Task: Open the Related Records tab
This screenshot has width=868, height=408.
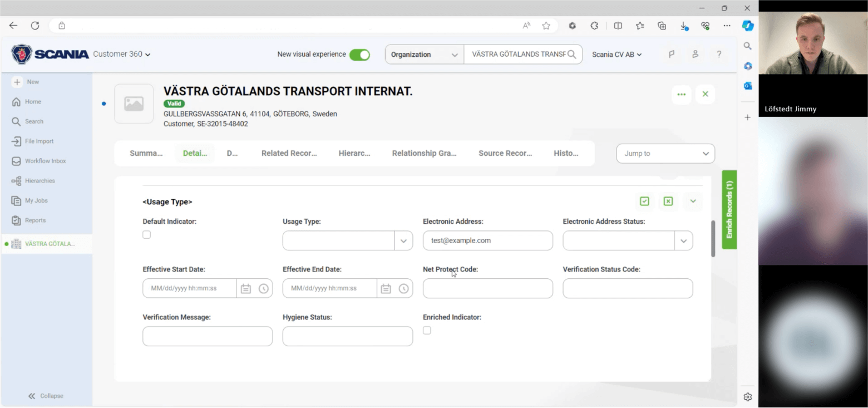Action: coord(289,153)
